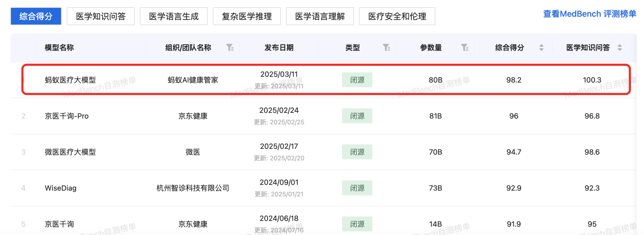The height and width of the screenshot is (235, 644).
Task: Click parameter value 80B
Action: click(x=435, y=80)
